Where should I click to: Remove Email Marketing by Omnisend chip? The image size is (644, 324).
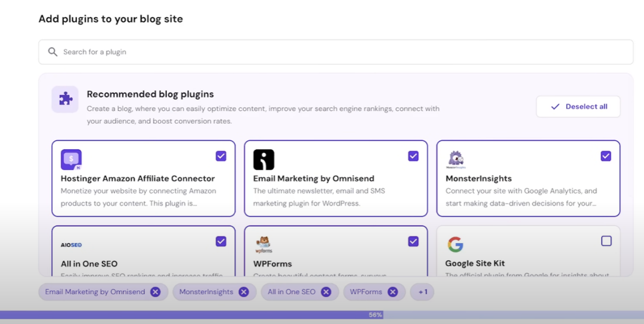pos(156,292)
